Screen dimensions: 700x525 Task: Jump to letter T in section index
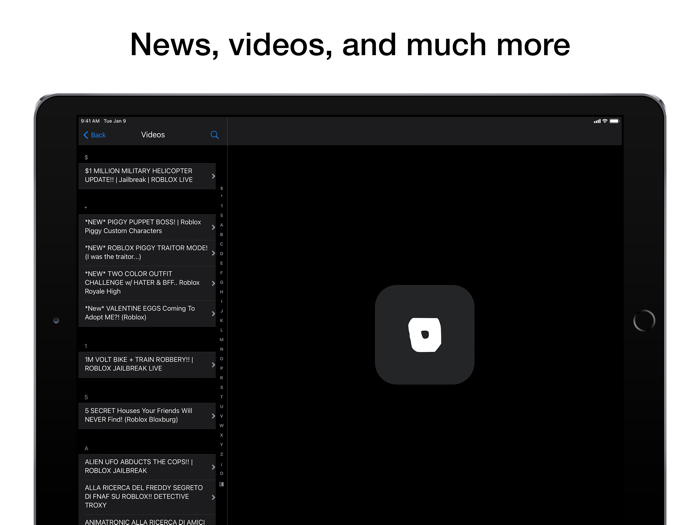pyautogui.click(x=221, y=397)
